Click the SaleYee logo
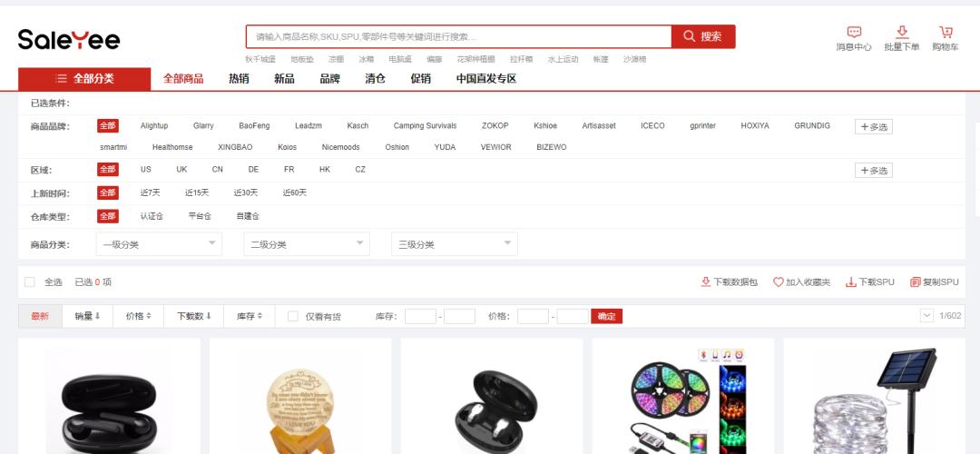 (69, 39)
